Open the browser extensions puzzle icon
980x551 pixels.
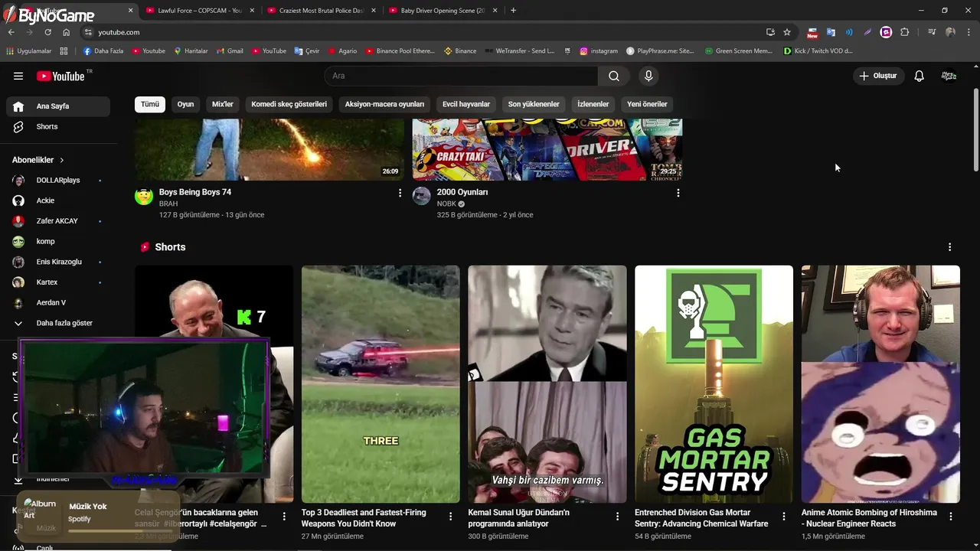[x=904, y=32]
